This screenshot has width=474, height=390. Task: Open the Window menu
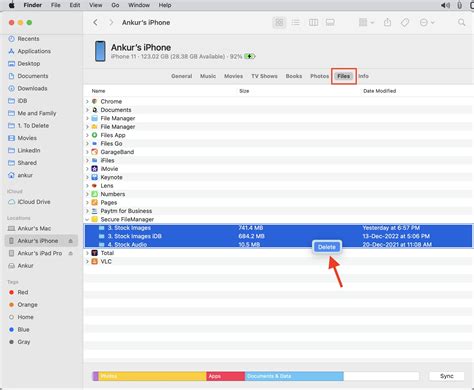(139, 5)
